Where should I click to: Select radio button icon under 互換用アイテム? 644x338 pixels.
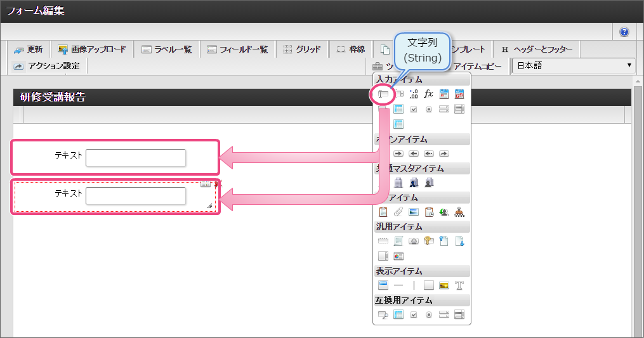pos(429,315)
